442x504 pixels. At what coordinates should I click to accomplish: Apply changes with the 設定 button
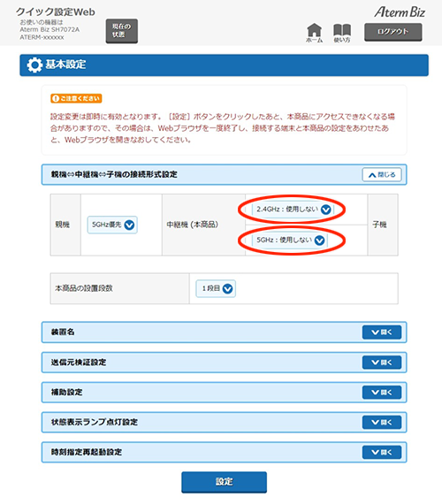click(x=224, y=482)
